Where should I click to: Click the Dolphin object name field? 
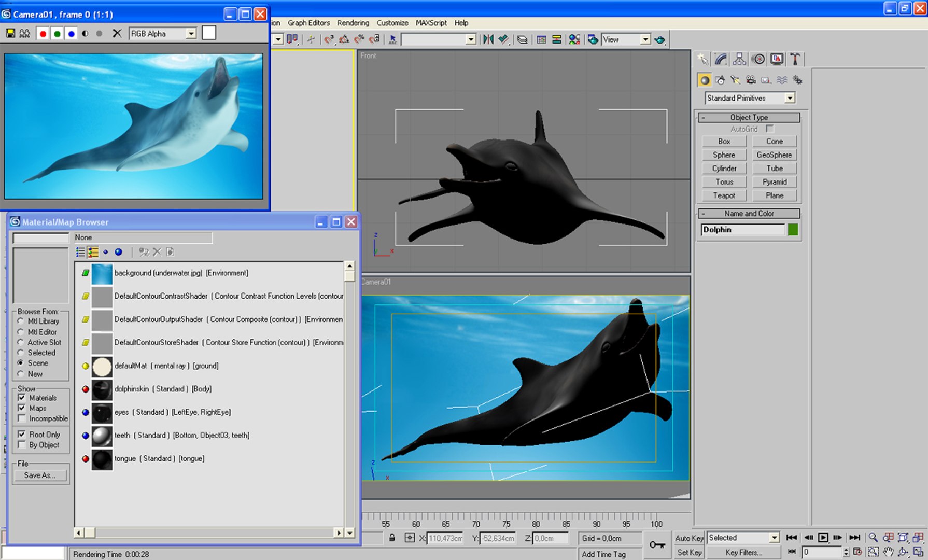743,230
